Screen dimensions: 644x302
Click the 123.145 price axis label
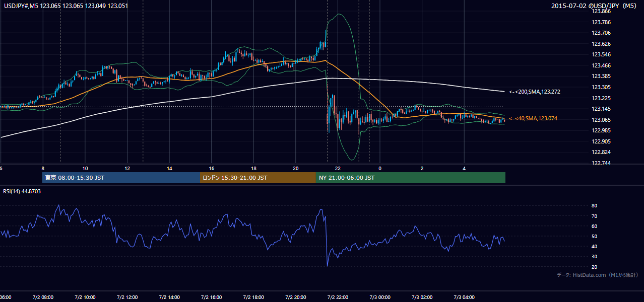coord(602,109)
